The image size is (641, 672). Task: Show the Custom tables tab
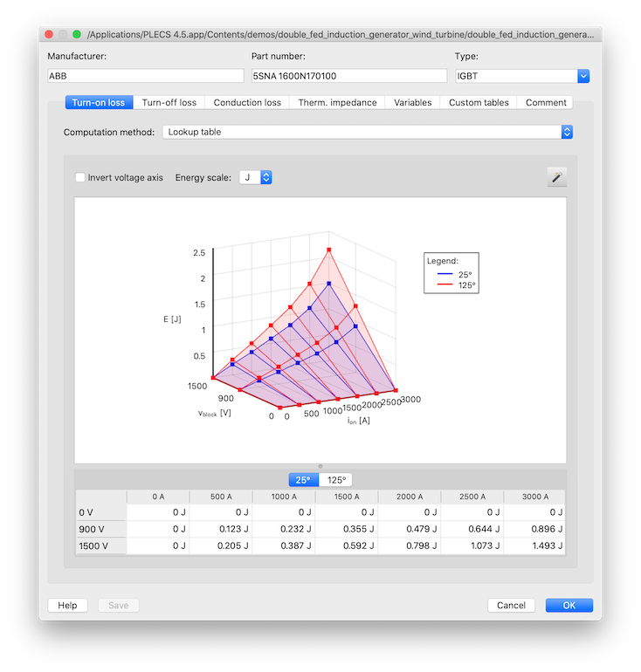coord(479,102)
